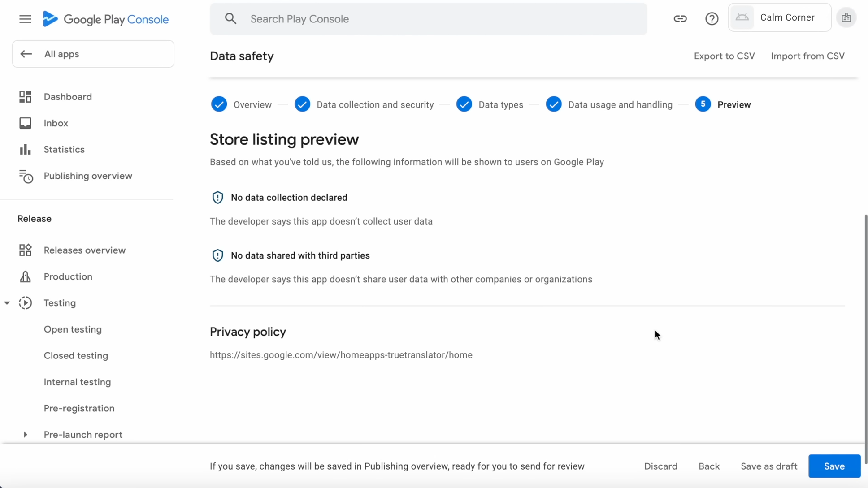Collapse the Testing section arrow
This screenshot has height=488, width=868.
[x=7, y=303]
